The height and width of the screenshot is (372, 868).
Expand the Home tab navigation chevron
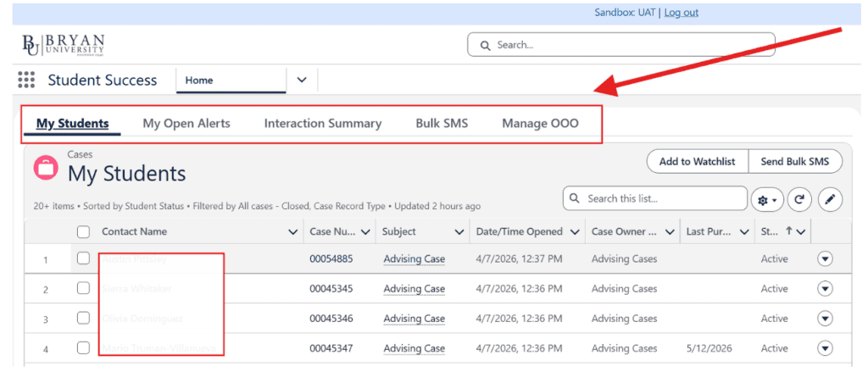tap(302, 80)
